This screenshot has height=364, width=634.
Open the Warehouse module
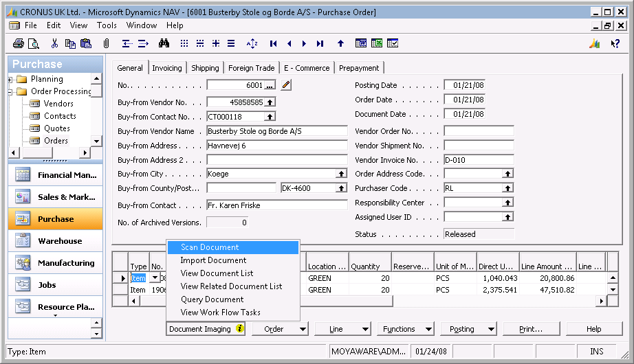click(56, 241)
